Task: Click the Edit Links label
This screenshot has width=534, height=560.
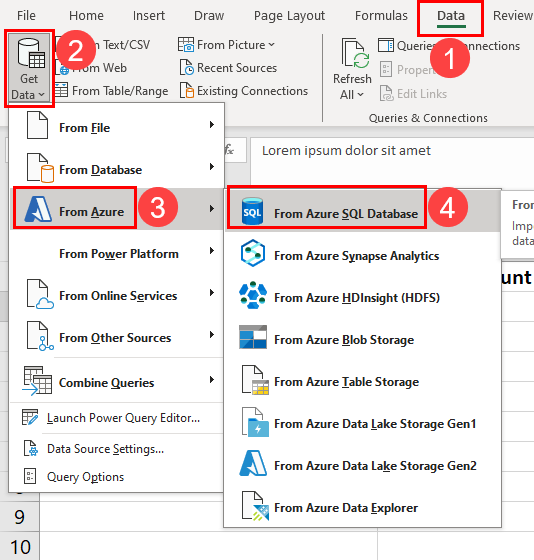Action: (x=422, y=94)
